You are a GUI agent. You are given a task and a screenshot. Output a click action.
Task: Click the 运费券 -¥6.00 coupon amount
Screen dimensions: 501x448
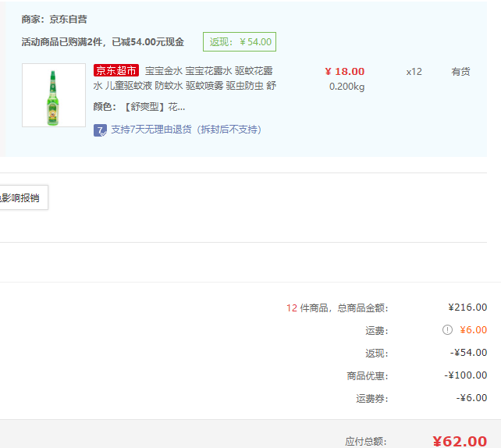pos(471,398)
